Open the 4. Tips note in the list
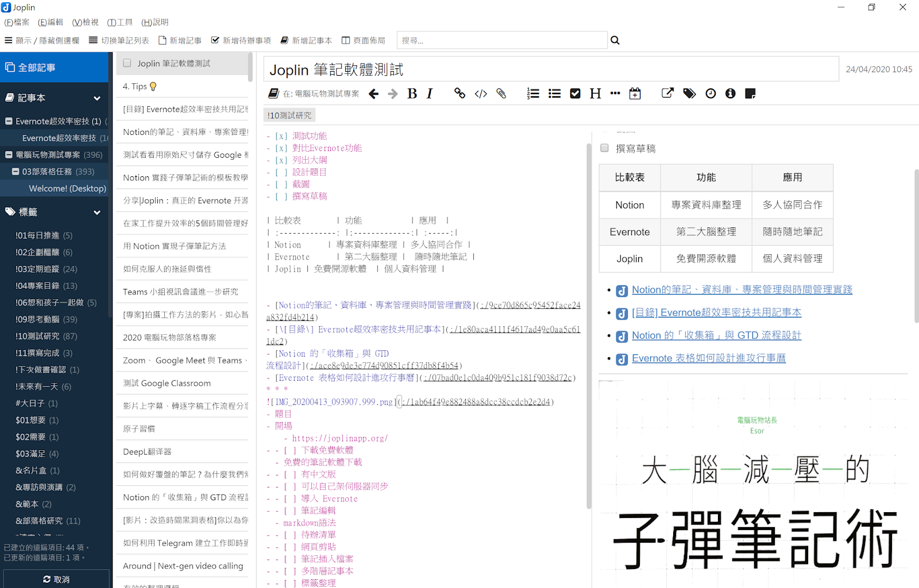Screen dimensions: 919x588 (x=182, y=86)
